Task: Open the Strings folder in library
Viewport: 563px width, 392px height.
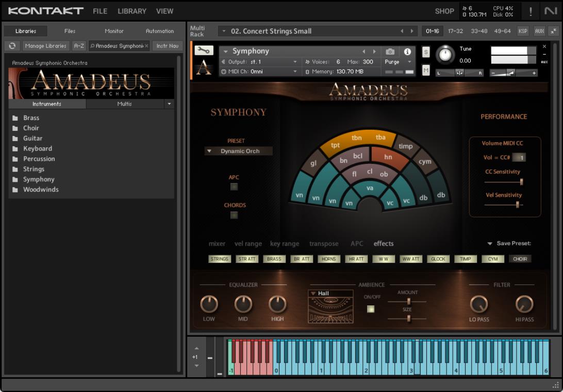Action: [34, 169]
